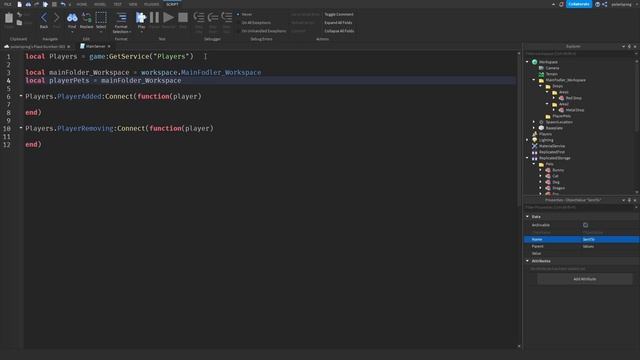Click the New file icon in quick access bar
This screenshot has height=360, width=640.
(19, 4)
